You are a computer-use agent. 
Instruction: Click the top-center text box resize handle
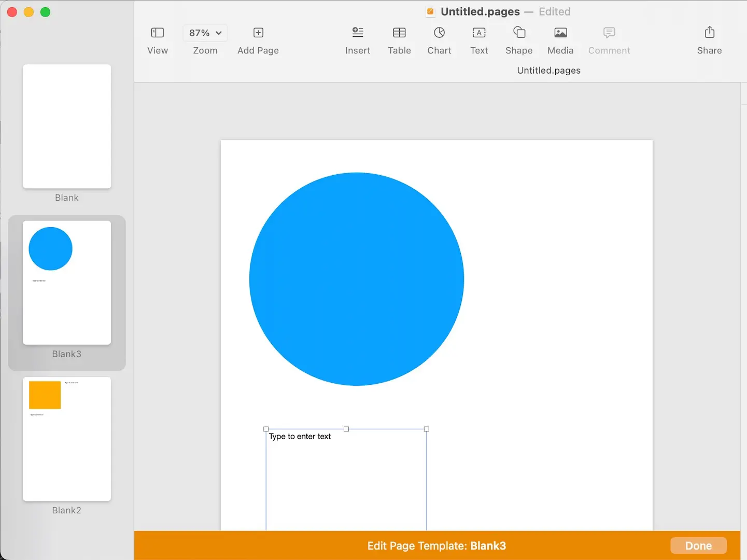coord(346,429)
